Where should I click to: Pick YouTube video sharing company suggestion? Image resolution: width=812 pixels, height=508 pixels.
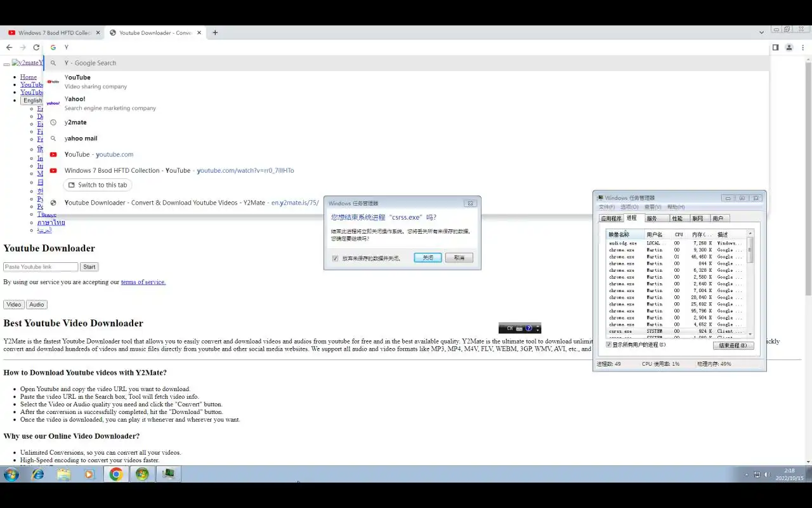tap(406, 81)
